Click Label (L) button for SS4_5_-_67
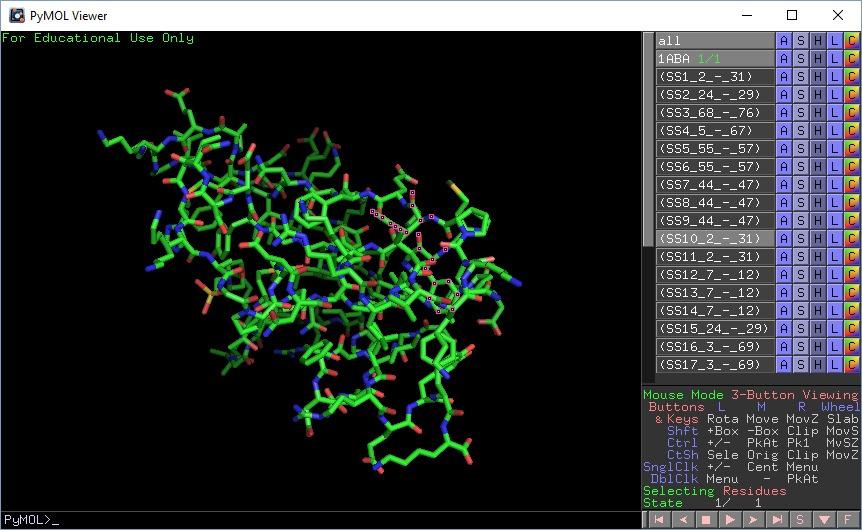This screenshot has width=862, height=530. [x=835, y=130]
